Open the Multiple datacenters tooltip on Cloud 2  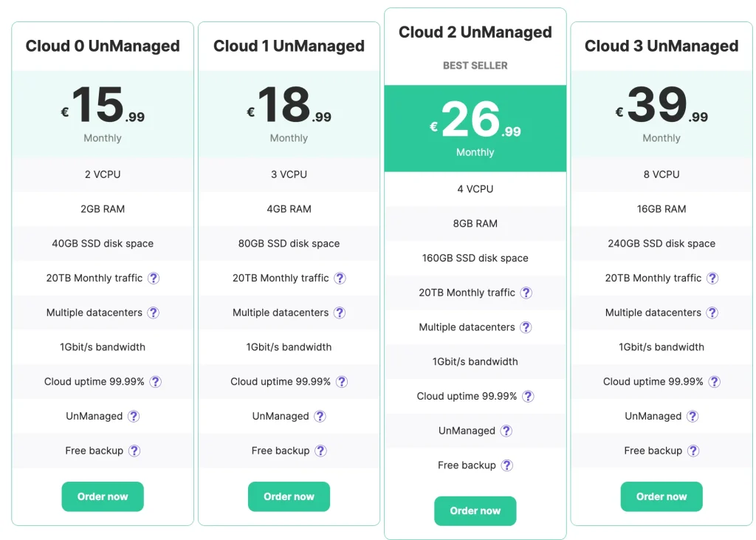coord(526,327)
